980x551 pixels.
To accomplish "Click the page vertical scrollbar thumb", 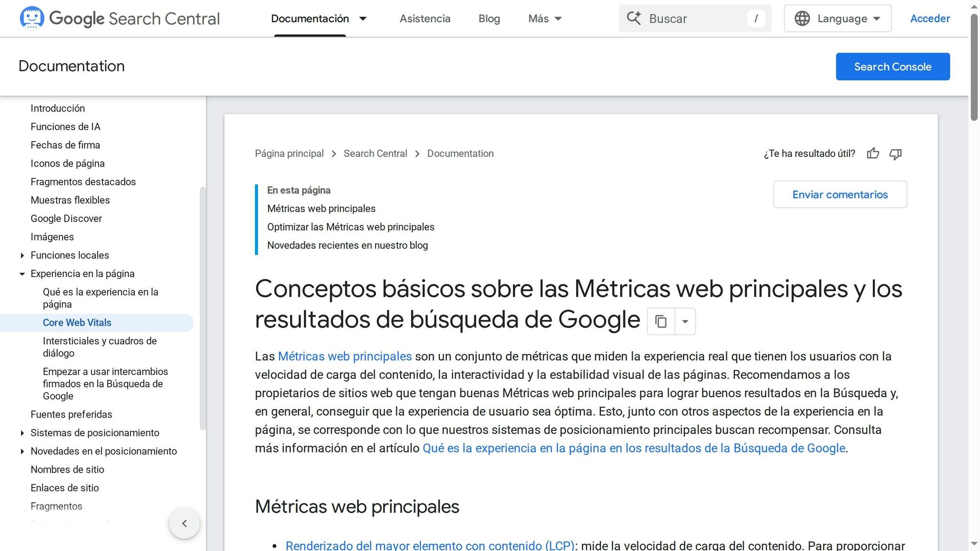I will coord(974,67).
